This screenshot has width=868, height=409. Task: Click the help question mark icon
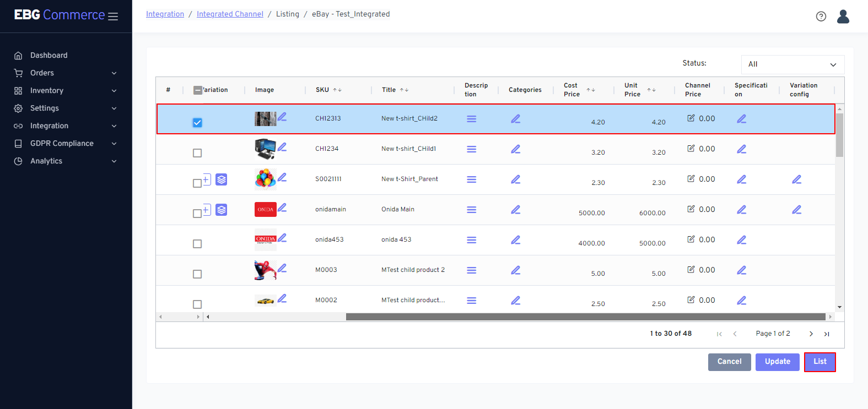tap(821, 17)
